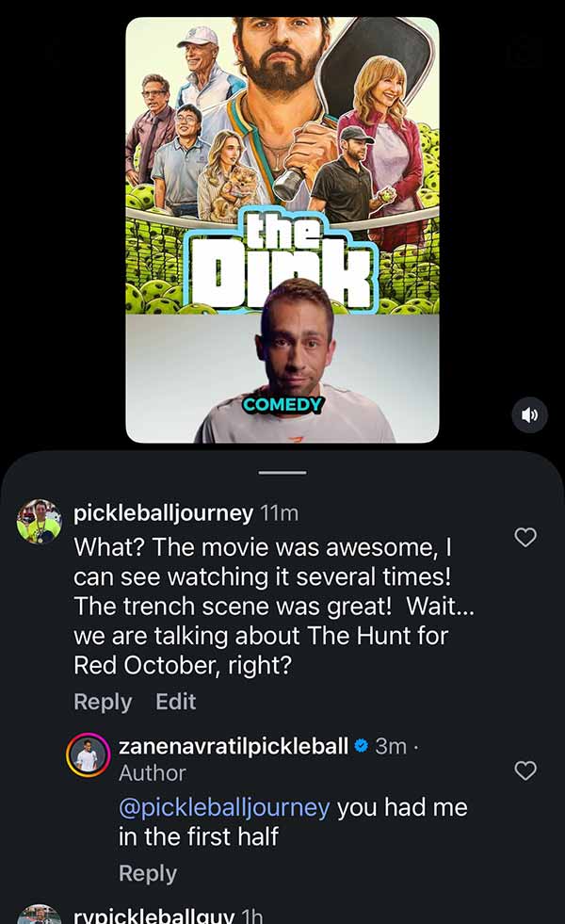The width and height of the screenshot is (565, 924).
Task: Click Reply under the zanenavratilpickleball comment
Action: coord(147,873)
